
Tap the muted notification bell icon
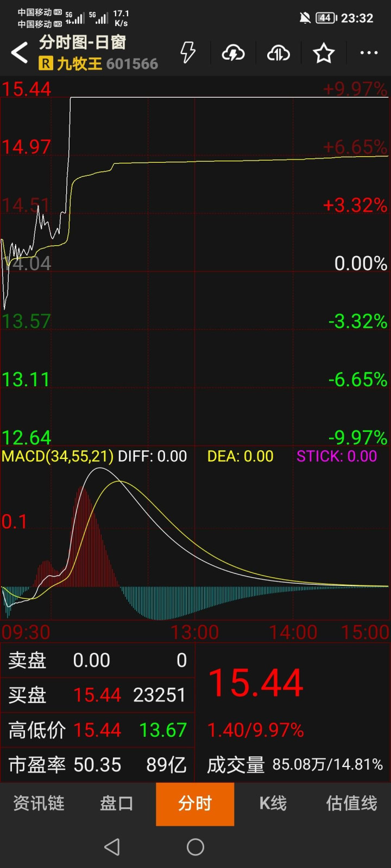pos(305,18)
